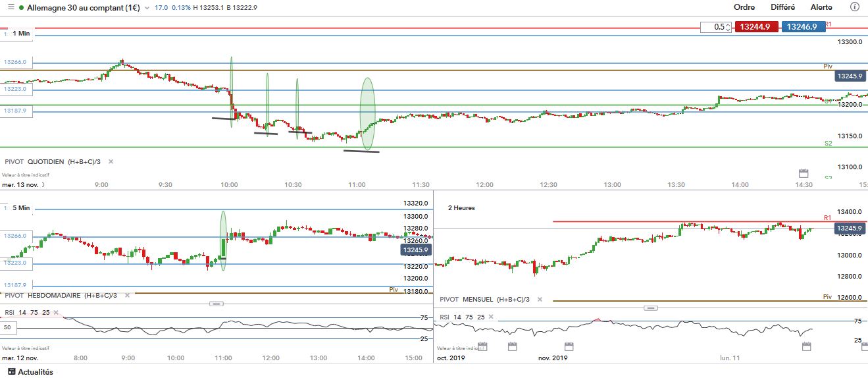Switch to the Différé tab
The width and height of the screenshot is (868, 378).
click(782, 7)
